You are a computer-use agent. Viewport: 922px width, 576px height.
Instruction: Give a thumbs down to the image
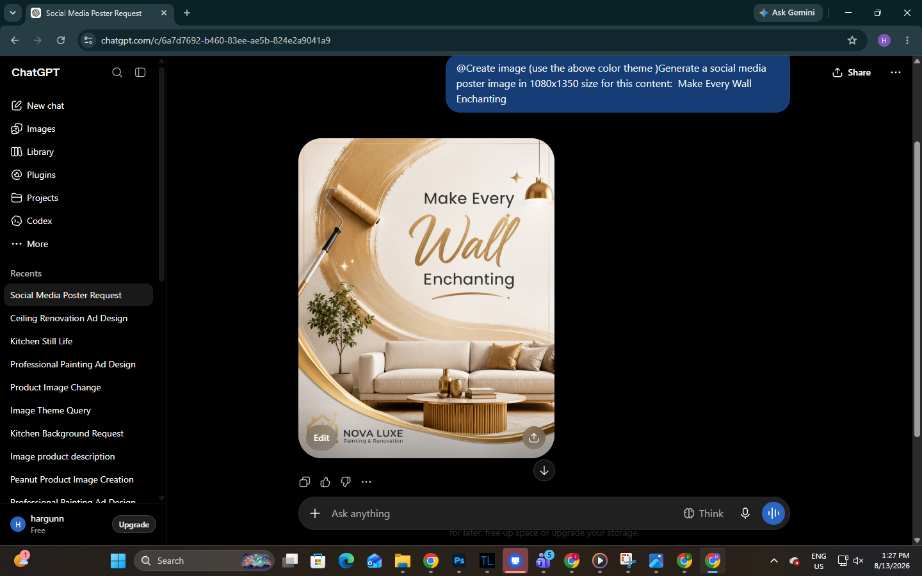point(346,482)
